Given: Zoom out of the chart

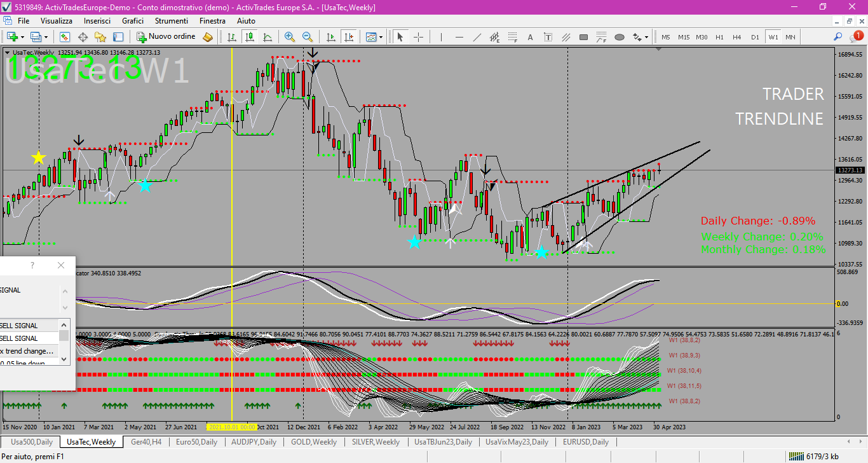Looking at the screenshot, I should [x=308, y=37].
